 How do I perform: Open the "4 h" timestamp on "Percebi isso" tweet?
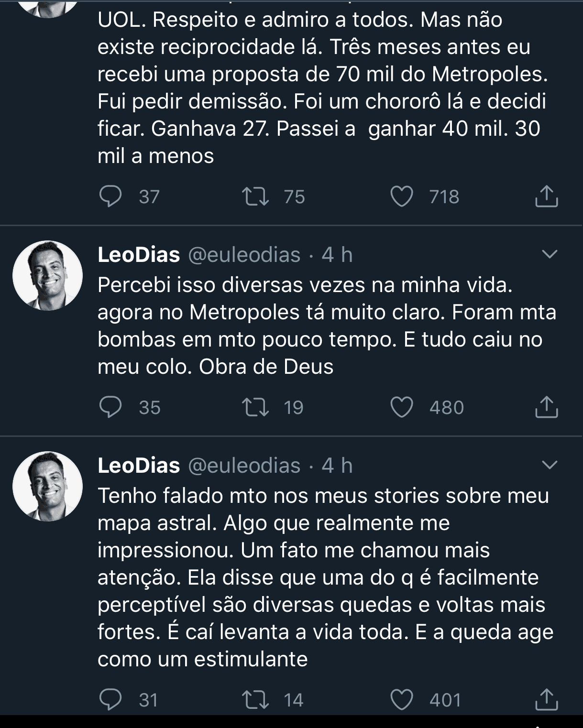coord(337,255)
